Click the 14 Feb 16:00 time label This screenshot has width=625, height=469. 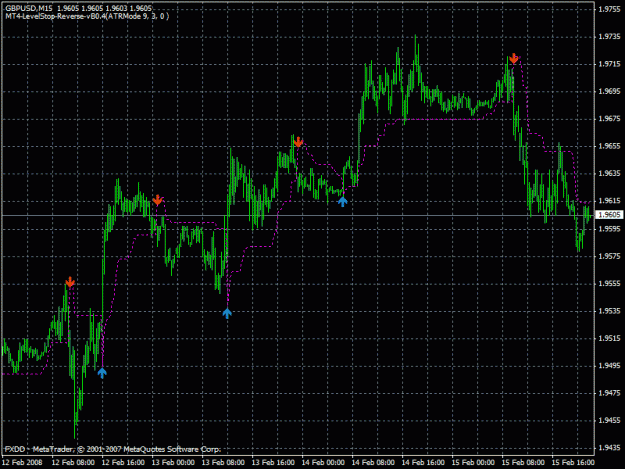pyautogui.click(x=423, y=463)
